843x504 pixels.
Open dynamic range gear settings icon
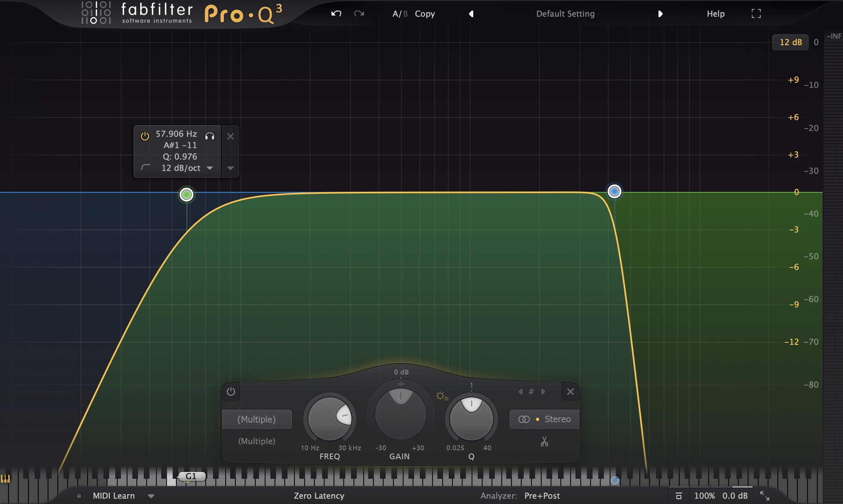click(442, 396)
